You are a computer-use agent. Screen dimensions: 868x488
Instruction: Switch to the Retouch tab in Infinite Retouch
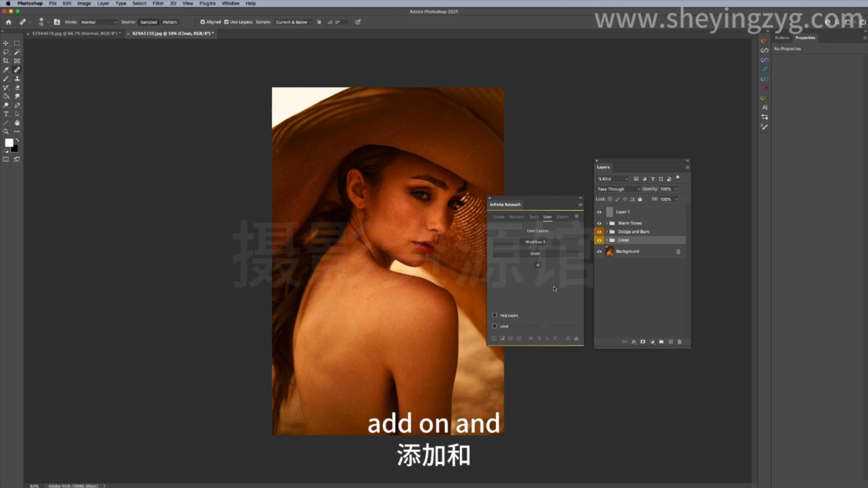point(516,217)
